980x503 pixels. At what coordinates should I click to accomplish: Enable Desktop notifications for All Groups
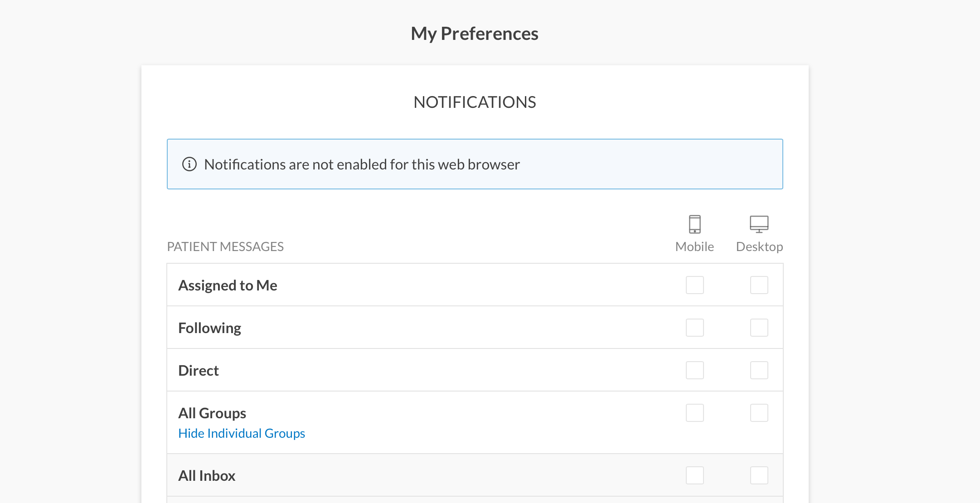tap(759, 413)
